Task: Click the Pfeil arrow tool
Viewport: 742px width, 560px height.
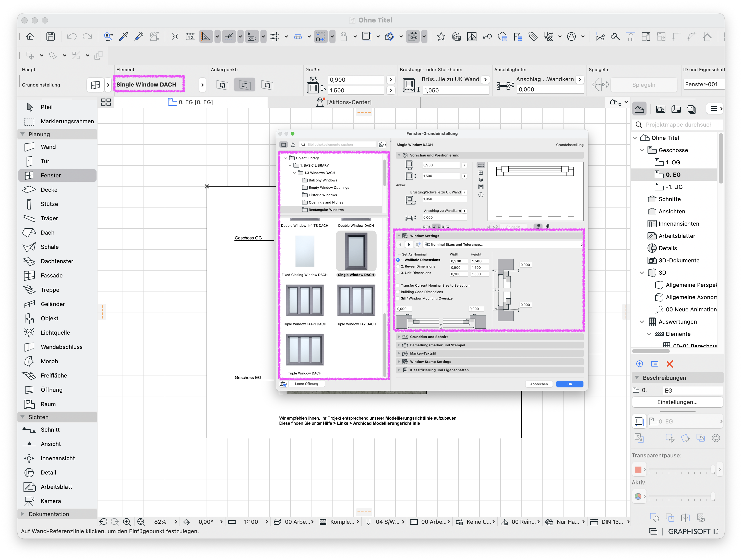Action: point(57,107)
